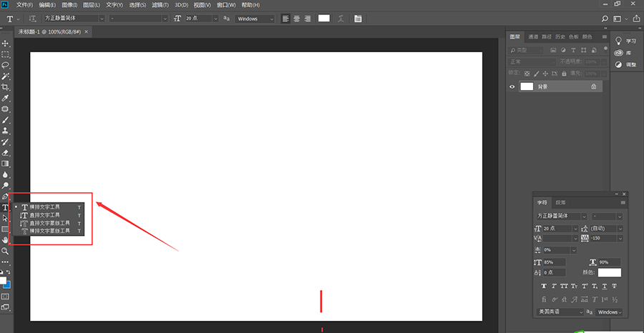Select the Dodge tool

point(5,186)
